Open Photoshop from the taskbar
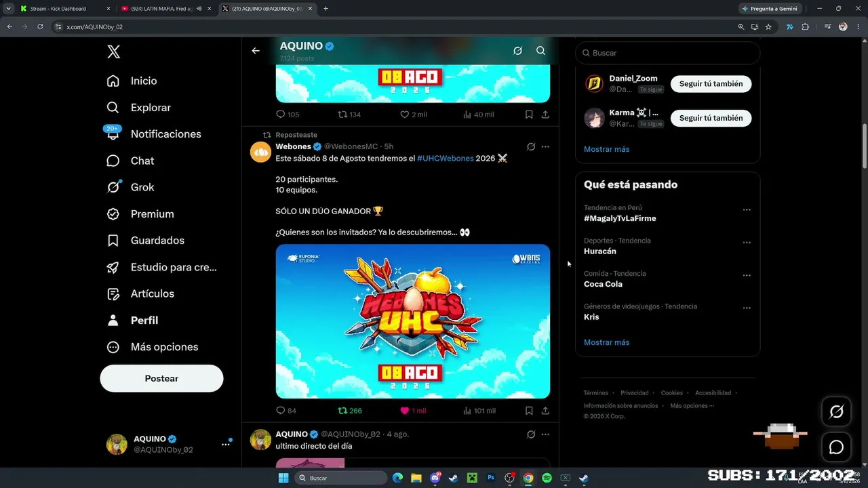 pos(491,478)
